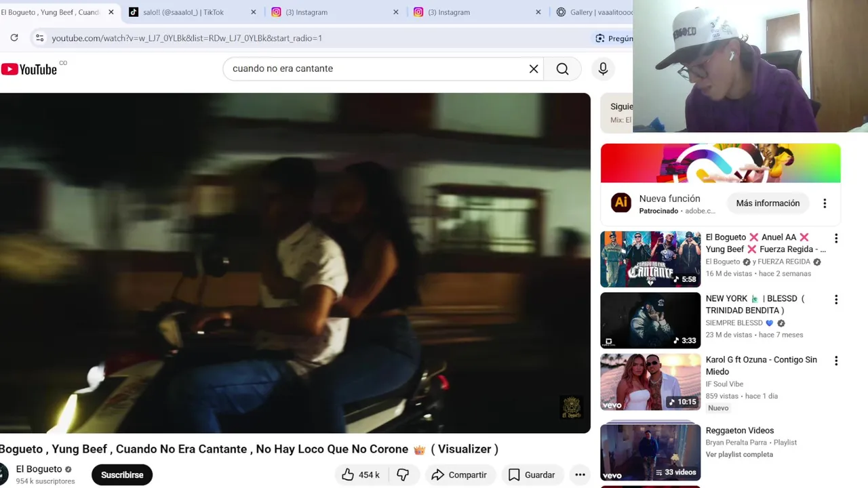Open the Reggaeton Videos playlist title
The image size is (868, 488).
739,430
